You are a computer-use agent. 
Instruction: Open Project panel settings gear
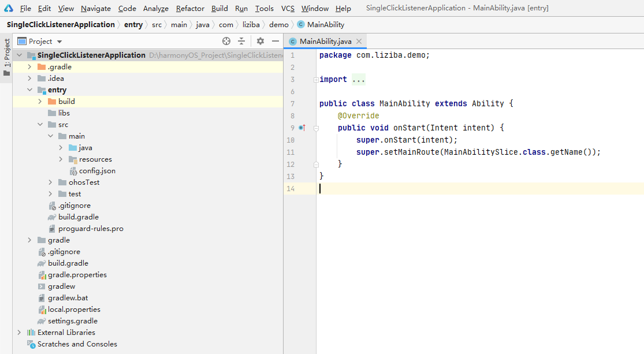pos(260,41)
